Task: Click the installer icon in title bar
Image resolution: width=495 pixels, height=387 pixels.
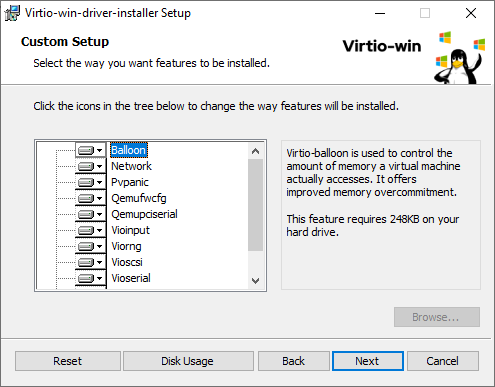Action: click(12, 13)
